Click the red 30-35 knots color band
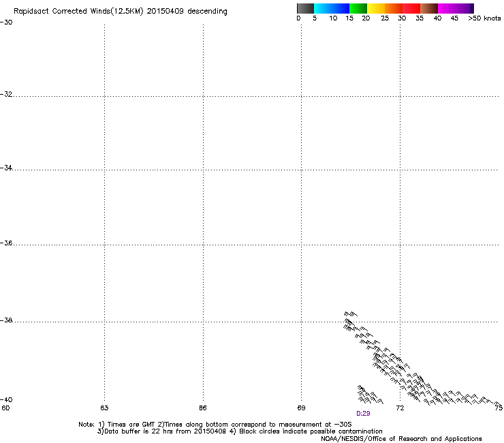 click(x=411, y=8)
